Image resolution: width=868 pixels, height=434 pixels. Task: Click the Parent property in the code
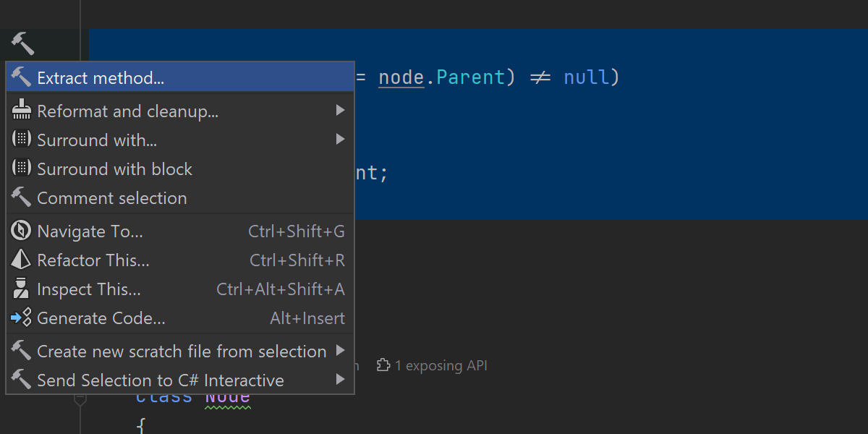470,77
